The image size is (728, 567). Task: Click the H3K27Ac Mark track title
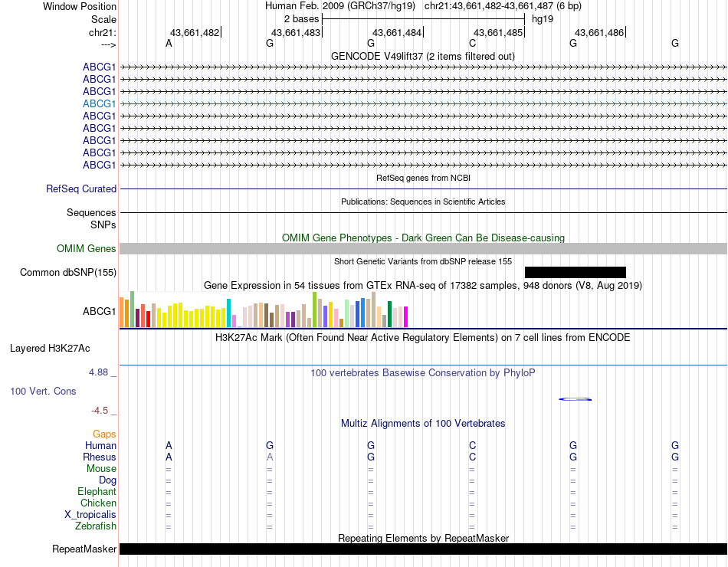(422, 338)
